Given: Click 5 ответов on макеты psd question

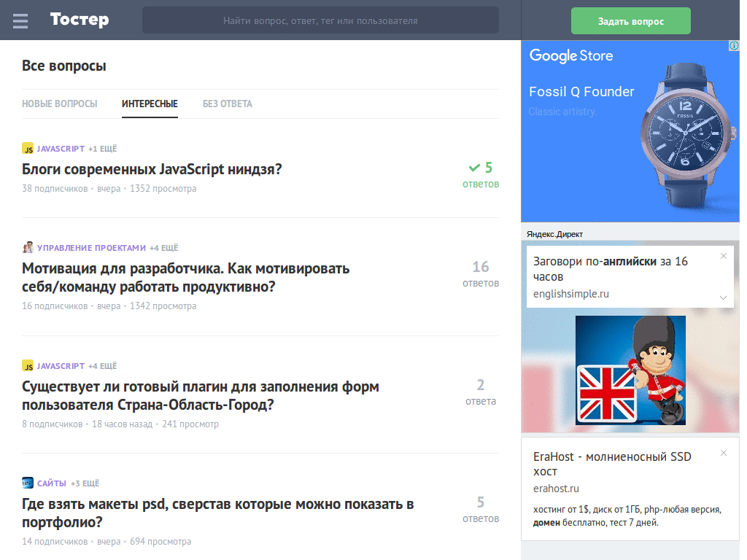Looking at the screenshot, I should pos(481,510).
